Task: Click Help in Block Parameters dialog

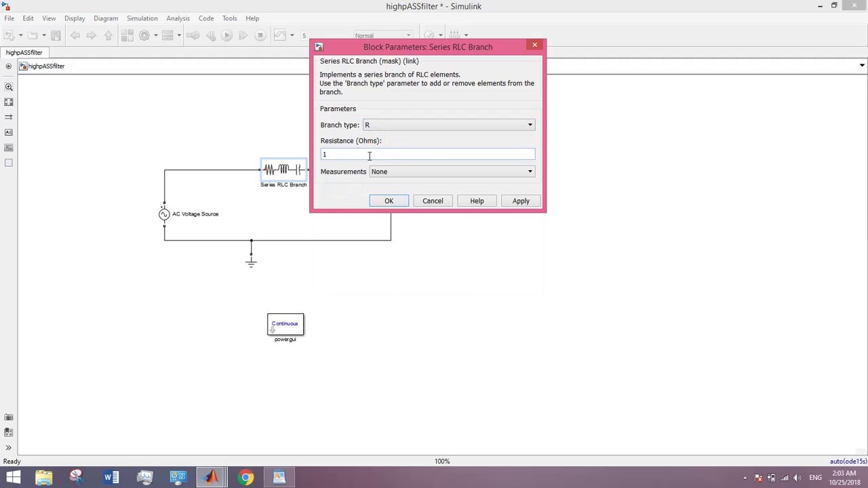Action: pyautogui.click(x=477, y=201)
